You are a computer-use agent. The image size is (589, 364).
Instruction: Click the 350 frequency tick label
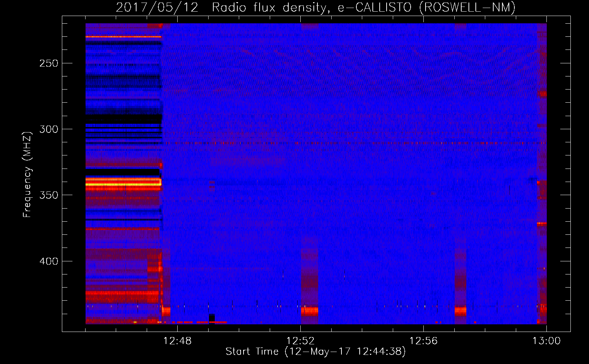48,195
